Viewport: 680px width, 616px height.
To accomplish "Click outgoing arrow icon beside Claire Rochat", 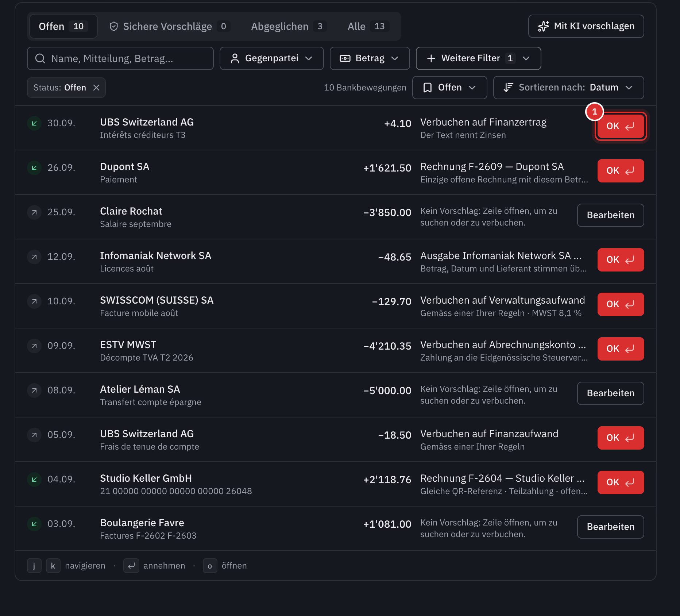I will [34, 212].
